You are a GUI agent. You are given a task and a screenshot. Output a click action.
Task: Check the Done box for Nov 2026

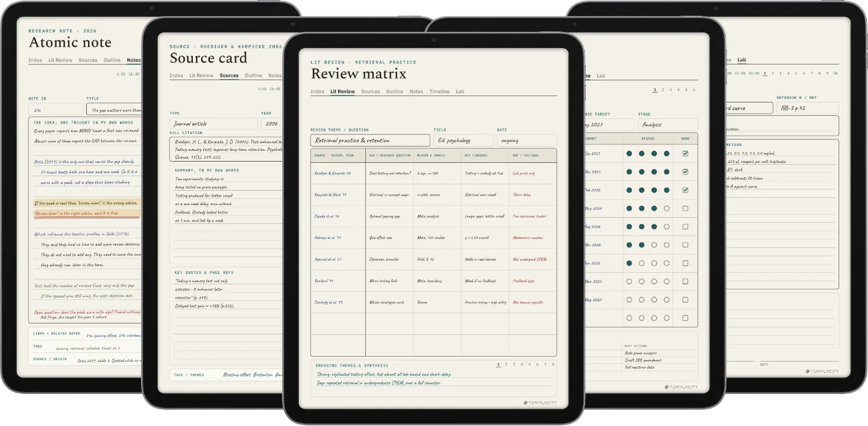(x=685, y=245)
